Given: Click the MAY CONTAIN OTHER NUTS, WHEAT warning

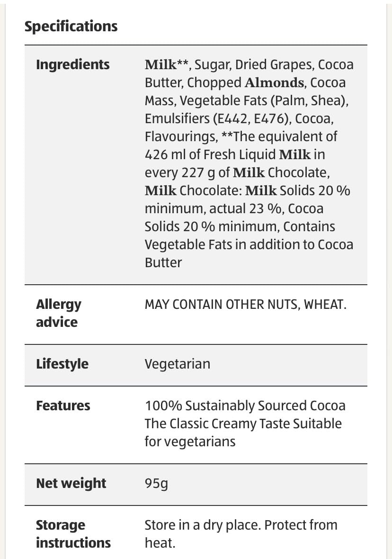Looking at the screenshot, I should pos(246,304).
